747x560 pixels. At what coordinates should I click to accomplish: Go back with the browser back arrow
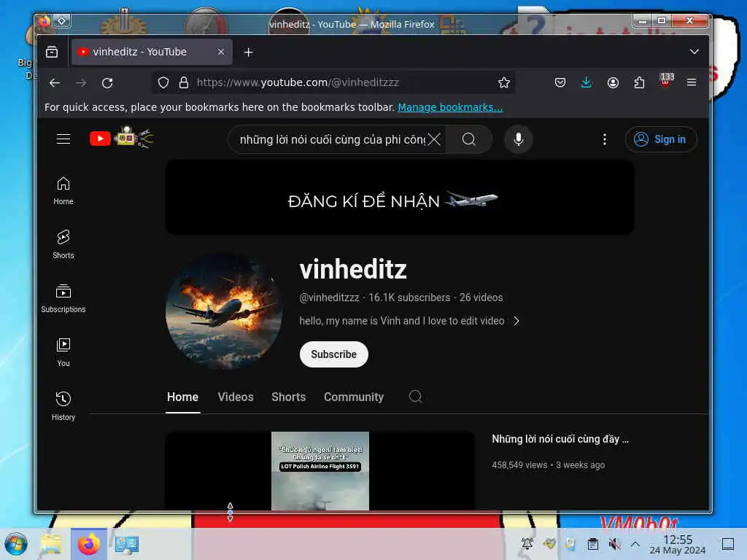55,83
